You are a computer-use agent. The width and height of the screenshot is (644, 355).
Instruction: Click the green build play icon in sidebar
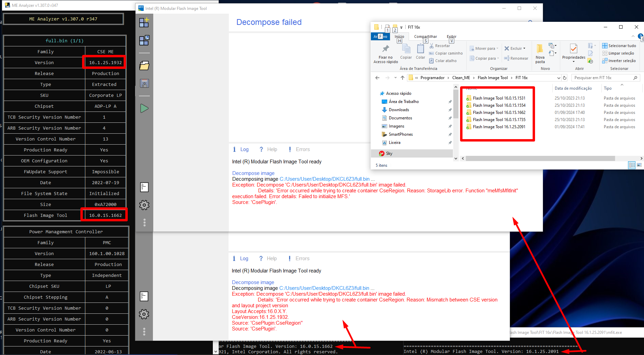[144, 108]
